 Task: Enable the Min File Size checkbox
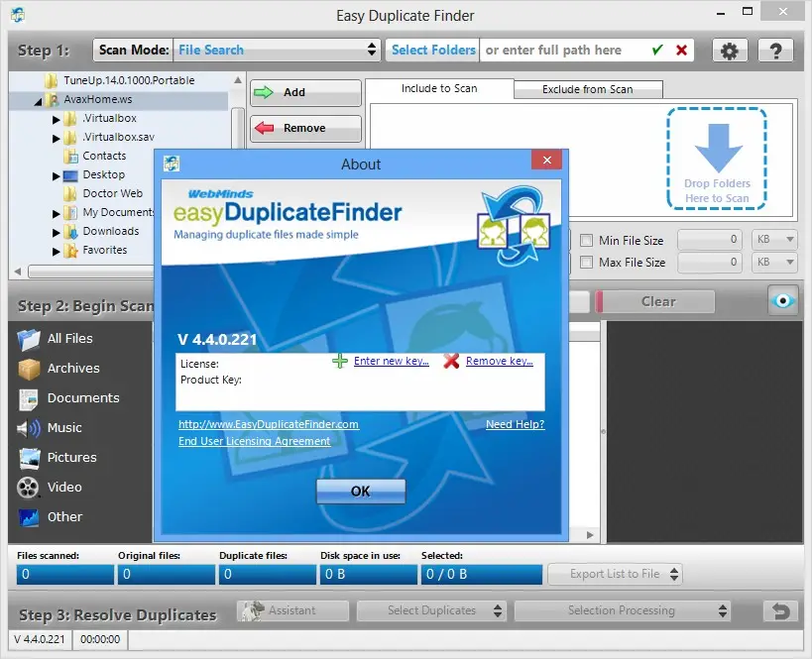tap(586, 240)
